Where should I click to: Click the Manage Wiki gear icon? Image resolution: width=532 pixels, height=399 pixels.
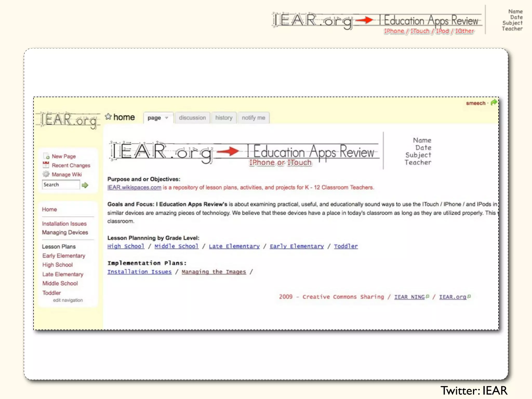point(46,174)
